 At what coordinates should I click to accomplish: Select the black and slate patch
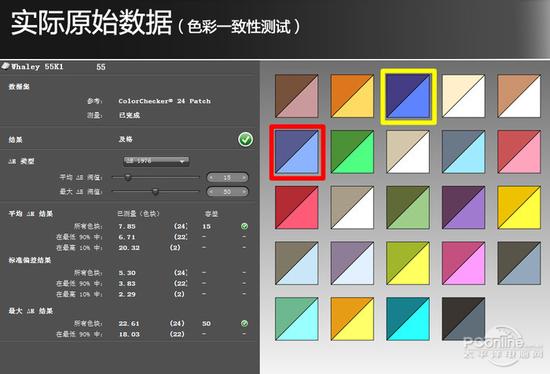click(x=464, y=319)
